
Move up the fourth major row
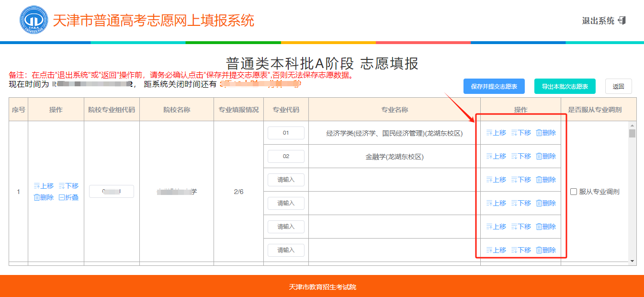point(496,203)
